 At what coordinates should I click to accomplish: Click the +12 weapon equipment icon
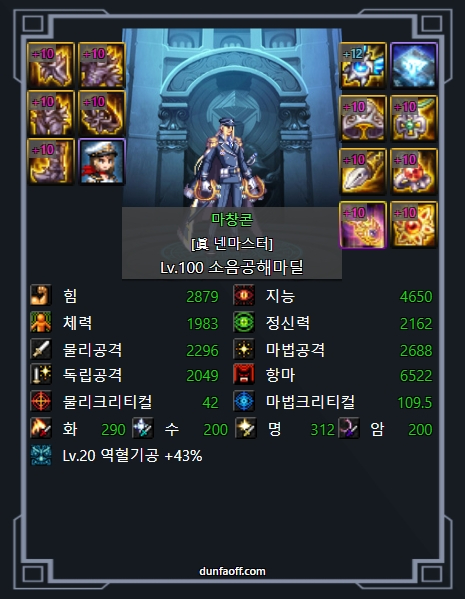(363, 65)
